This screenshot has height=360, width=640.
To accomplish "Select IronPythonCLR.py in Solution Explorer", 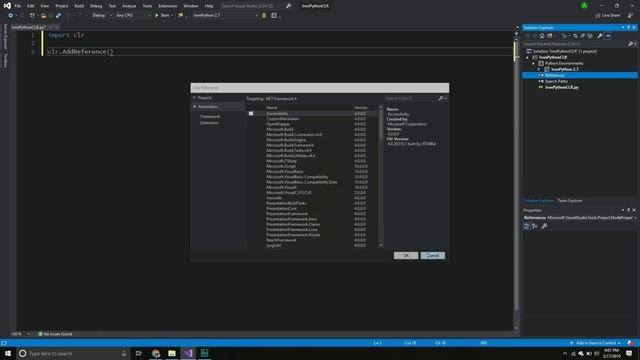I will tap(562, 87).
